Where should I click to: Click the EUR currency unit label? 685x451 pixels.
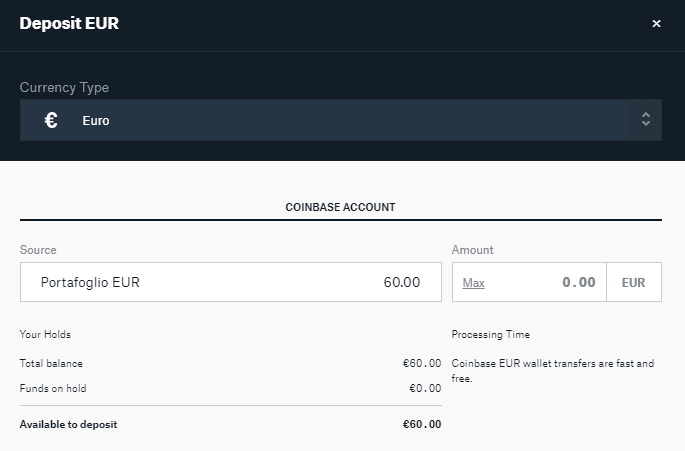(x=633, y=282)
